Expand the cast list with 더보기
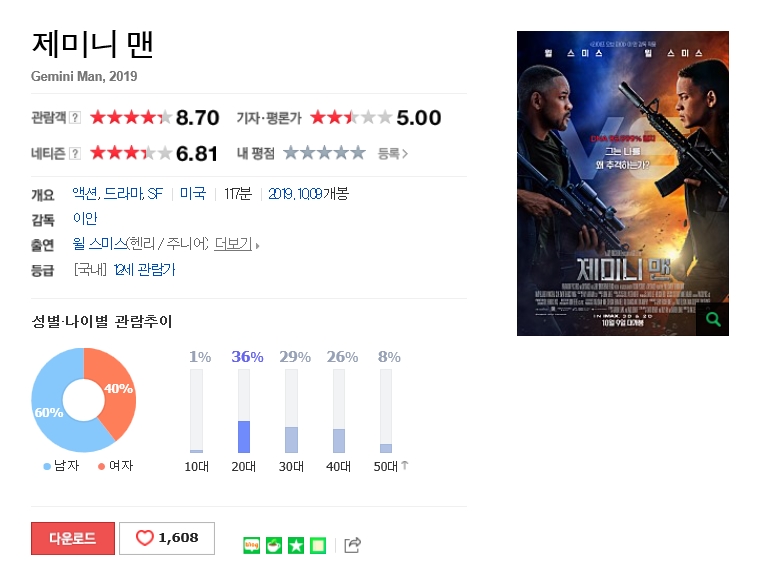 coord(234,243)
